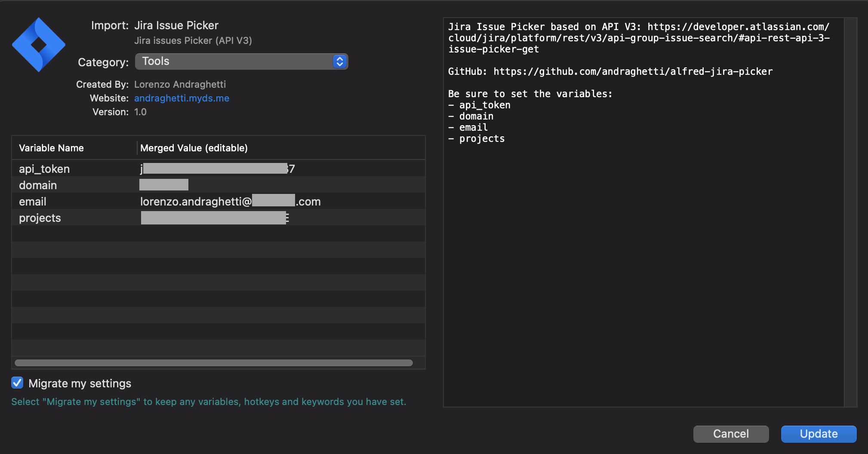
Task: Click the Category dropdown chevron control
Action: coord(339,61)
